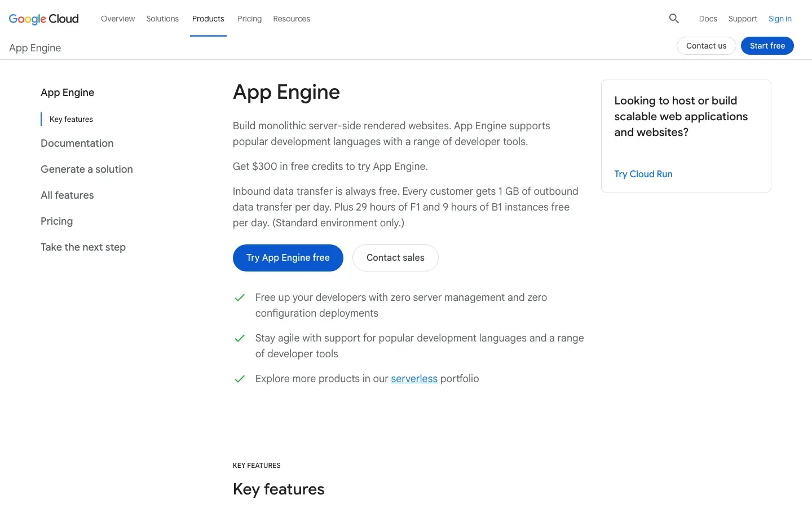
Task: Open the Overview menu
Action: tap(118, 19)
